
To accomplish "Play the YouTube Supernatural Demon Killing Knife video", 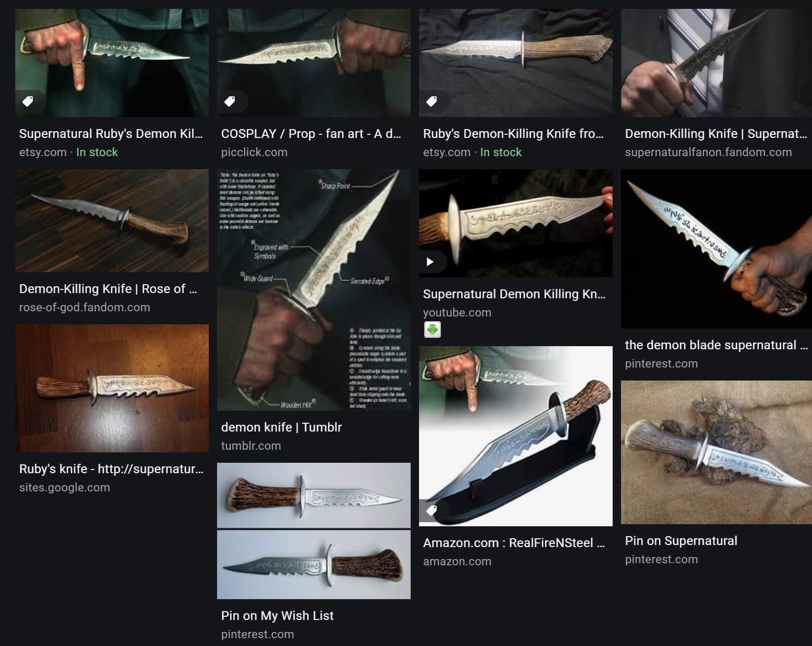I will point(430,261).
